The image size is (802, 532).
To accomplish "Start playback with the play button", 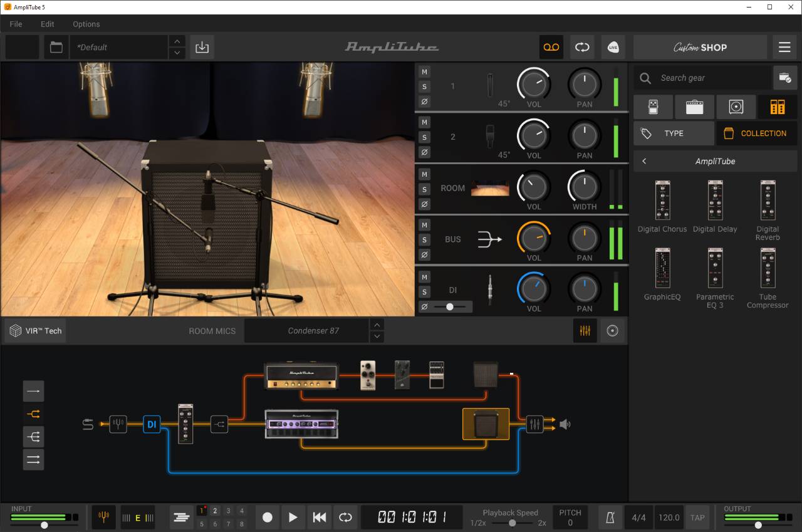I will (x=293, y=518).
